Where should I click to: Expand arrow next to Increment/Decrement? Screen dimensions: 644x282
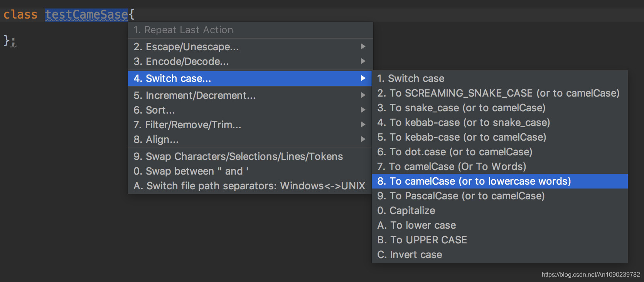pos(363,95)
